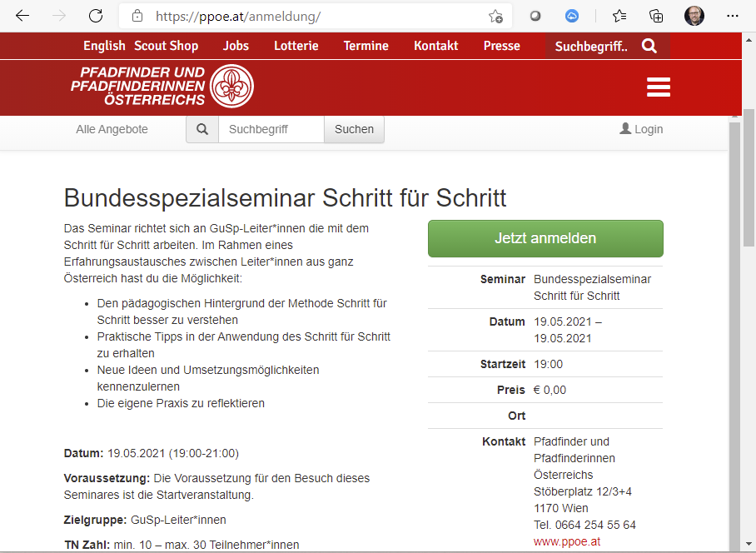The height and width of the screenshot is (553, 756).
Task: Click the magnifier icon in the red header
Action: pyautogui.click(x=649, y=46)
